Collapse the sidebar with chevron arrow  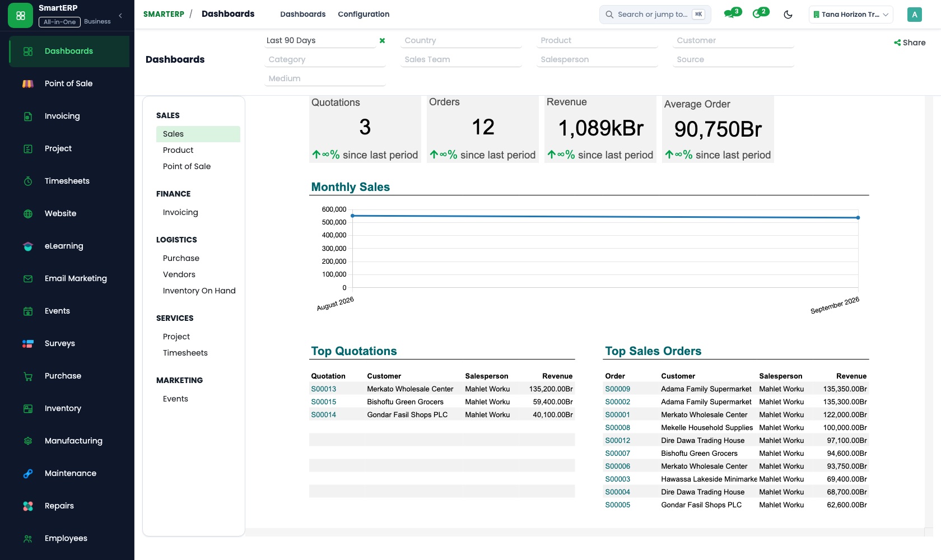pyautogui.click(x=120, y=16)
